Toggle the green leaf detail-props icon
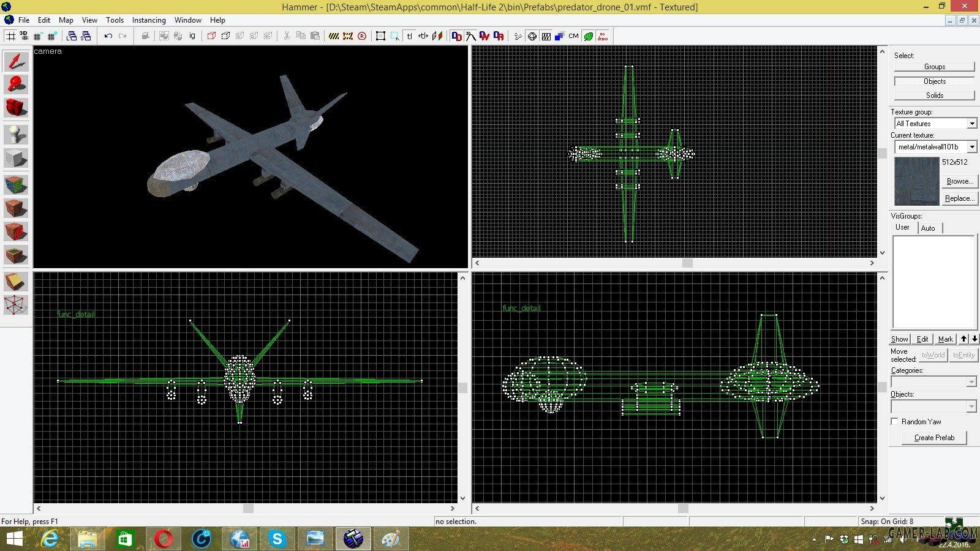 click(x=588, y=36)
